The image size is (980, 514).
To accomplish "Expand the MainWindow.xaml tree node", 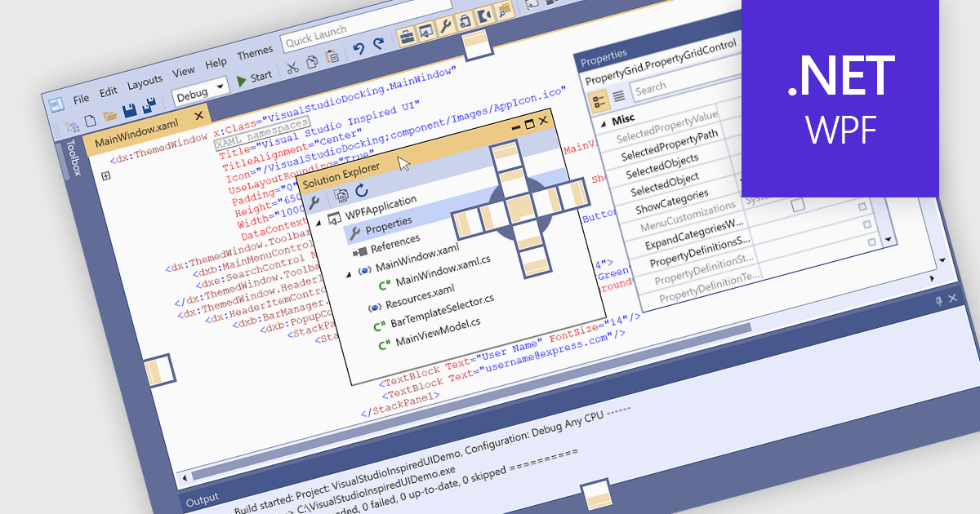I will tap(350, 273).
